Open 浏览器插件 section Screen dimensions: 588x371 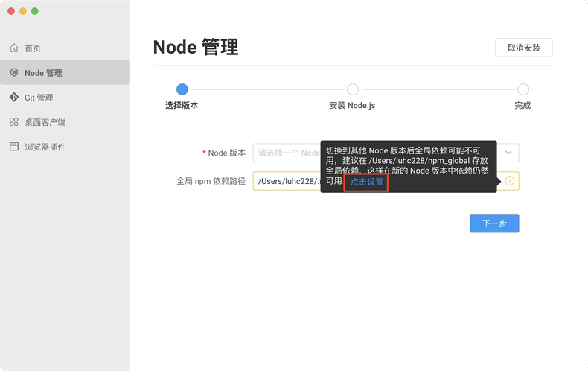tap(65, 147)
